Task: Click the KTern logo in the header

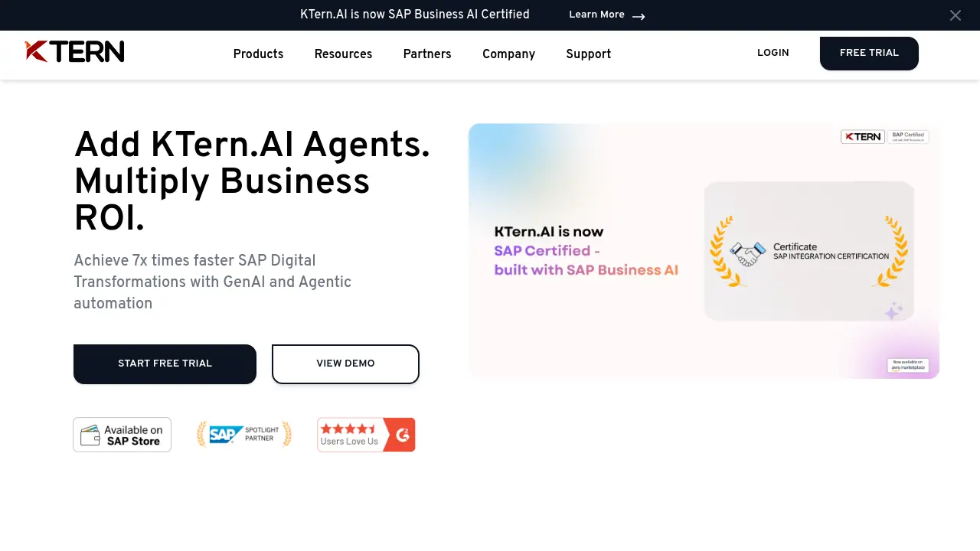Action: 74,51
